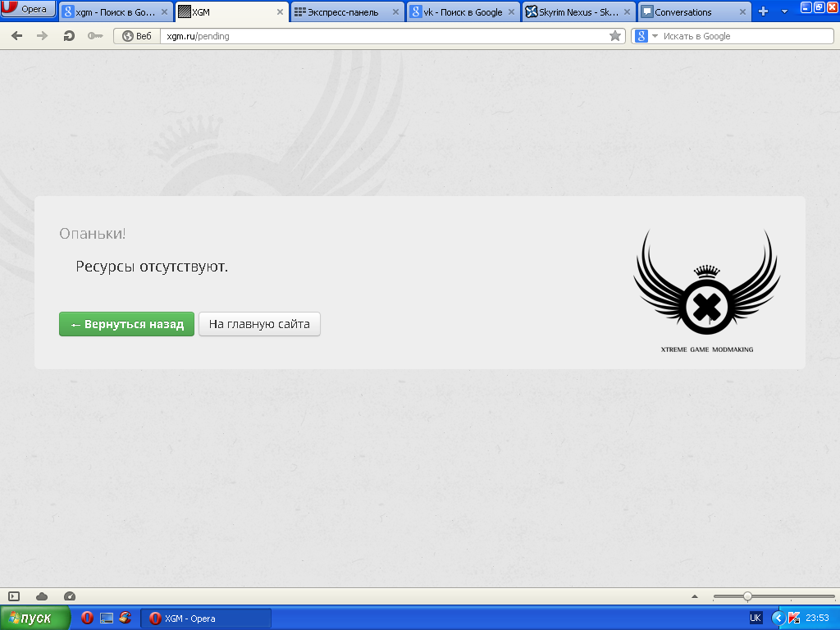
Task: Open 'На главную сайта' button
Action: coord(259,324)
